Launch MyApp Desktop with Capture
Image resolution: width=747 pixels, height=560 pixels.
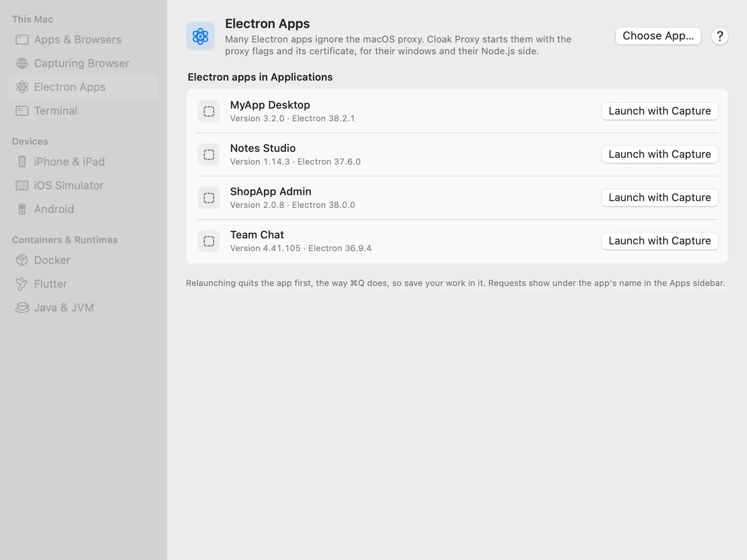660,111
